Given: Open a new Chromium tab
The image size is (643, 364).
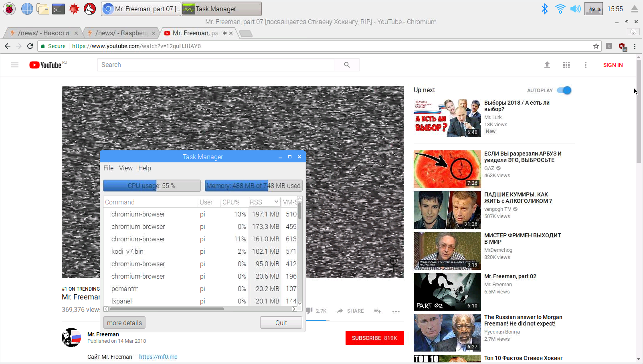Looking at the screenshot, I should [x=246, y=34].
